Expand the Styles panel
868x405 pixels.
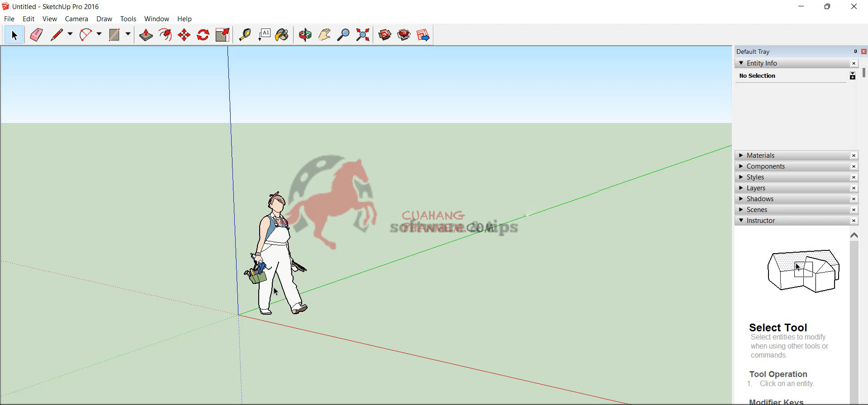click(741, 177)
